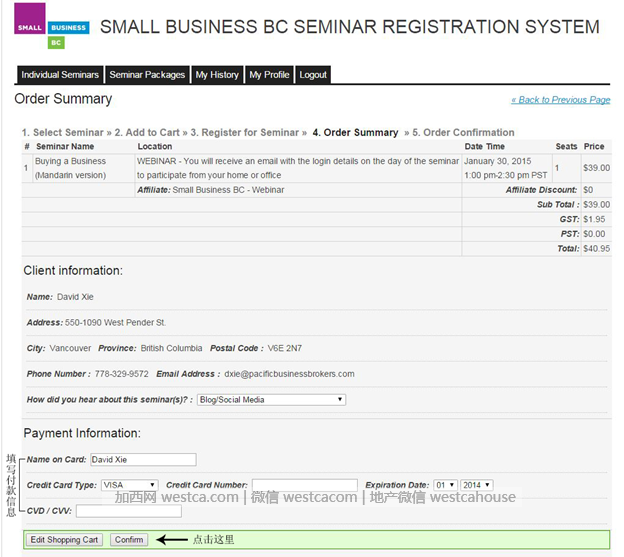Select the '2. Add to Cart' step text
This screenshot has width=624, height=557.
pos(147,132)
